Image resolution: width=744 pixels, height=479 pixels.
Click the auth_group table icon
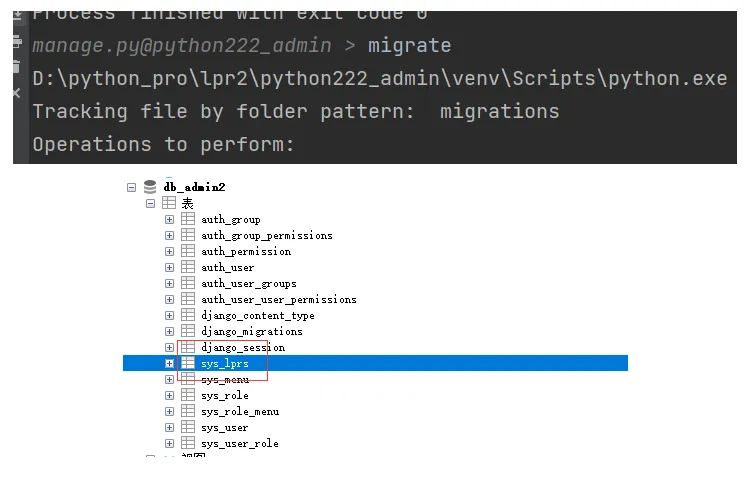coord(188,219)
